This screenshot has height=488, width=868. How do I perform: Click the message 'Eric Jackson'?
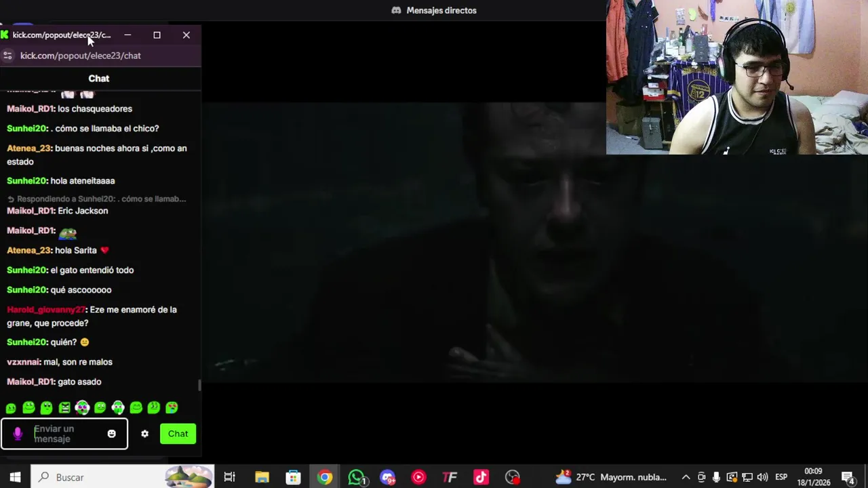[x=83, y=211]
